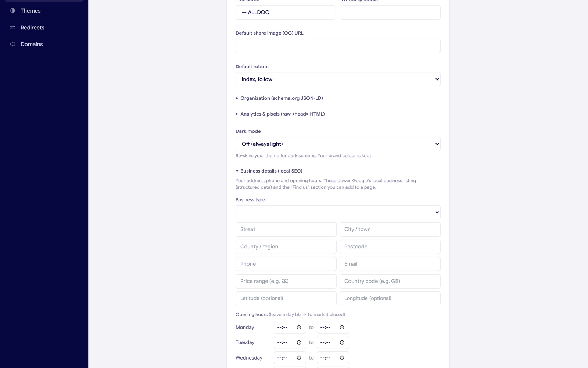The image size is (588, 368).
Task: Click the Domains circle icon
Action: click(12, 44)
